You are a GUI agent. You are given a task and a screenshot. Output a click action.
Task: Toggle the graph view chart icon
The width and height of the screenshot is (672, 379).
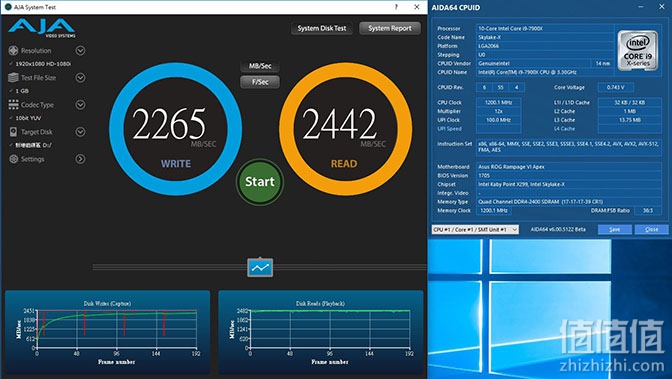click(x=260, y=268)
